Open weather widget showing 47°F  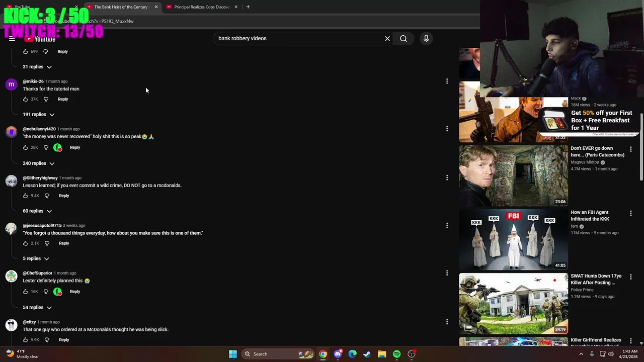coord(22,354)
